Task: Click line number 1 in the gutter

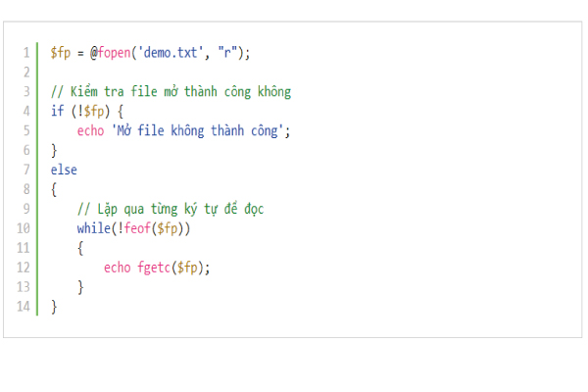Action: pos(25,52)
